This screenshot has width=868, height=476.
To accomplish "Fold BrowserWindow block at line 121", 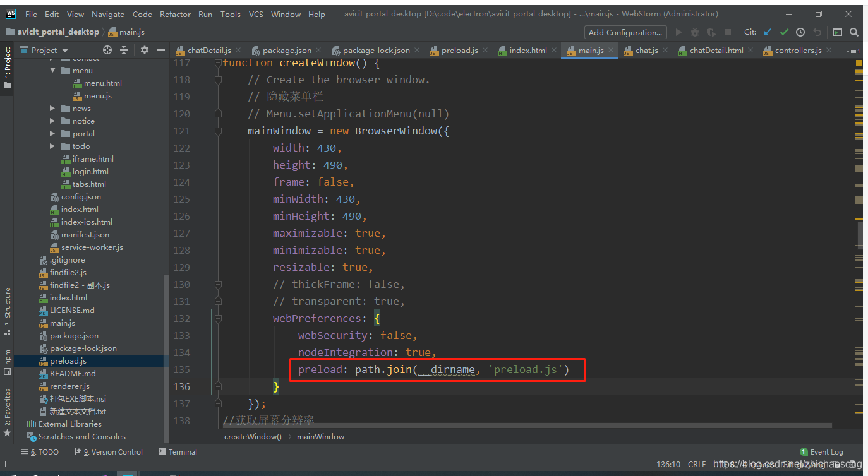I will click(218, 131).
